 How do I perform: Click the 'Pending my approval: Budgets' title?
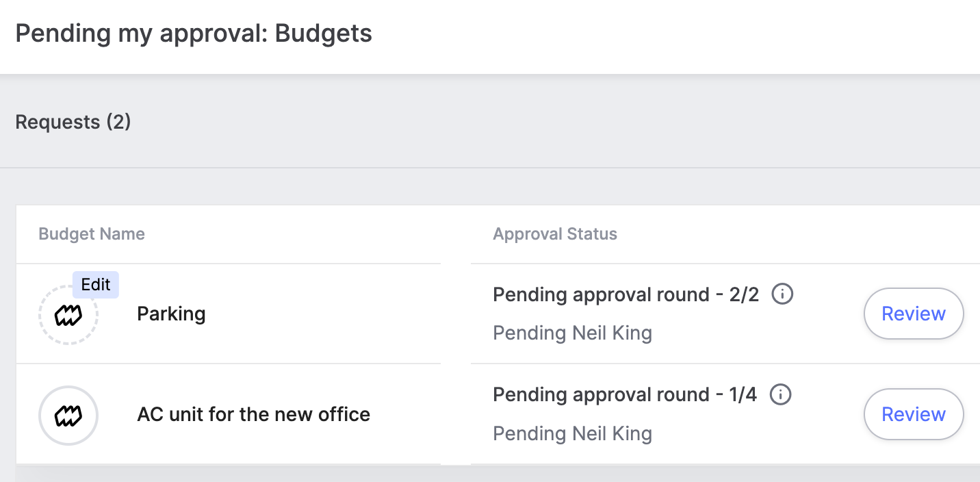click(x=194, y=33)
